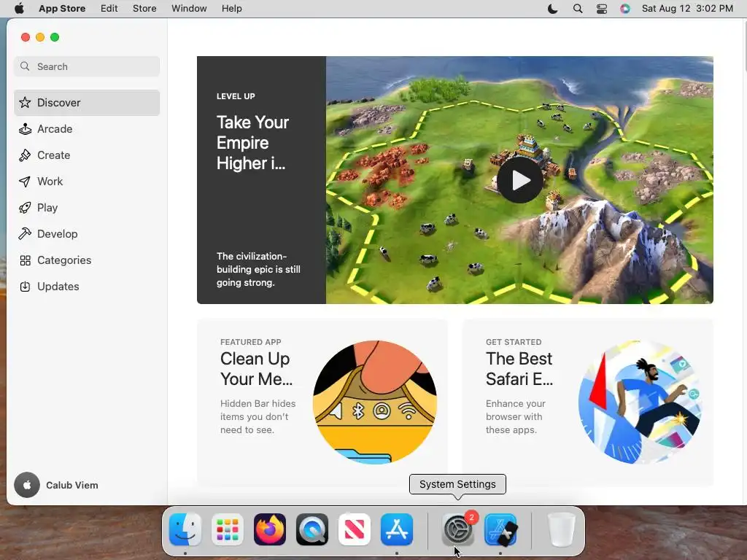Play the featured Level Up video
Screen dimensions: 747x560
point(519,180)
